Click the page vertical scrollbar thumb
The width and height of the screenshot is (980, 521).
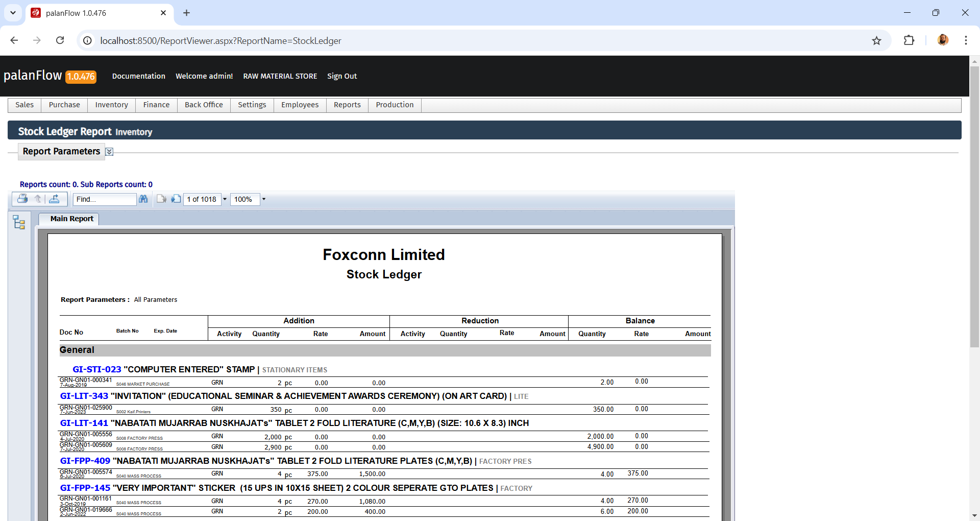point(974,207)
